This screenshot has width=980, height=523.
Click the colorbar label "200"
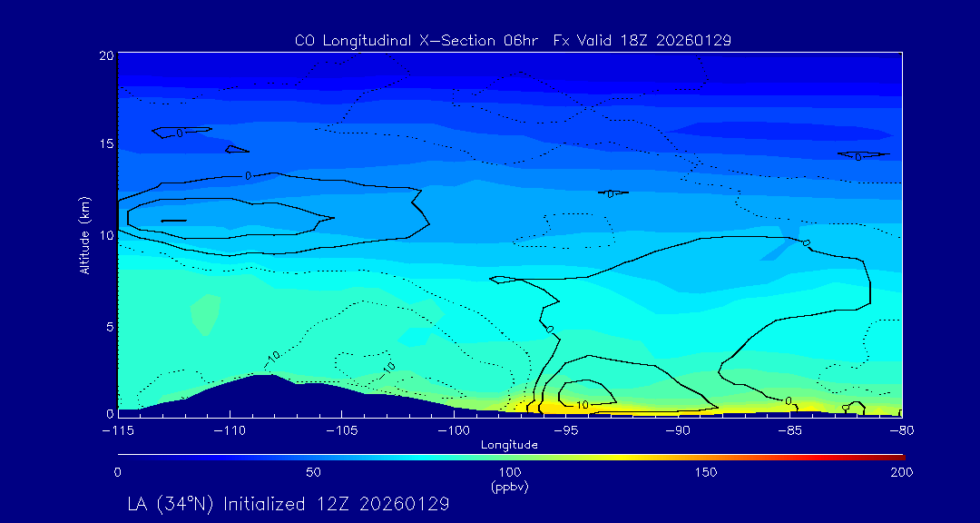(901, 472)
